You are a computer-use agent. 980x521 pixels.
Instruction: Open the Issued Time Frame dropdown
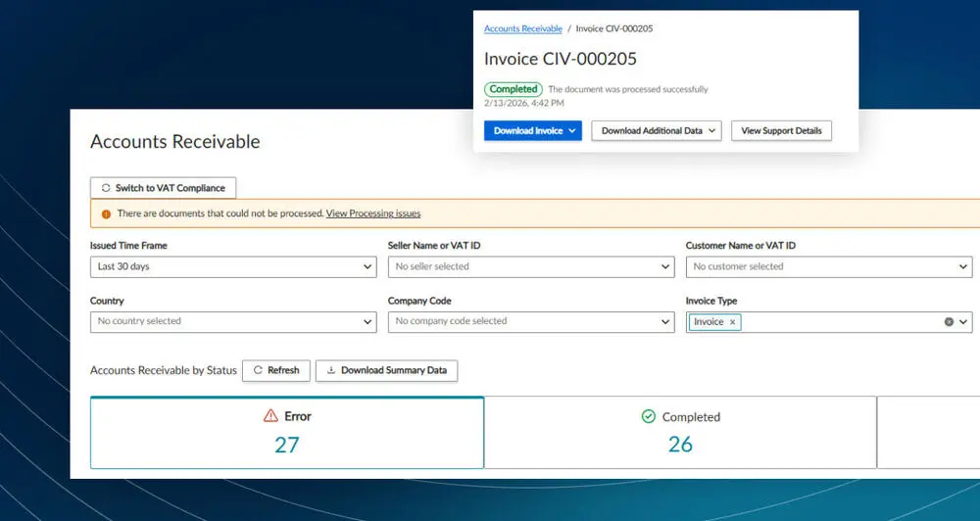pos(233,266)
